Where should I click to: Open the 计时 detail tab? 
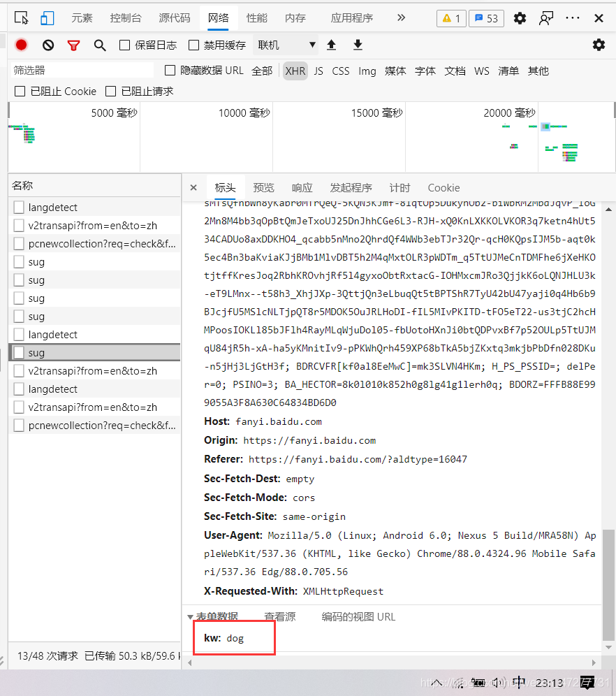point(399,188)
